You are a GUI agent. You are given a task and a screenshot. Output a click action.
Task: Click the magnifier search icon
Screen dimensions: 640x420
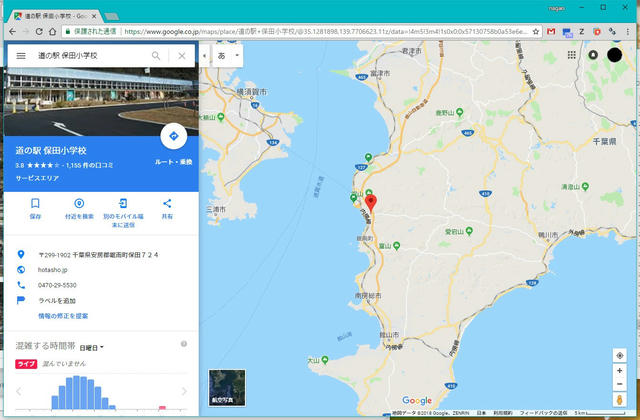[x=156, y=56]
